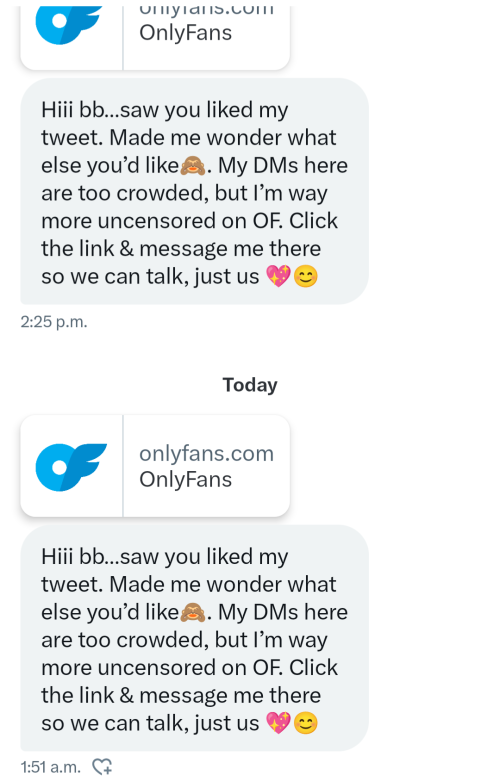Click the 2:25 p.m. timestamp
Image resolution: width=500 pixels, height=781 pixels.
click(54, 322)
